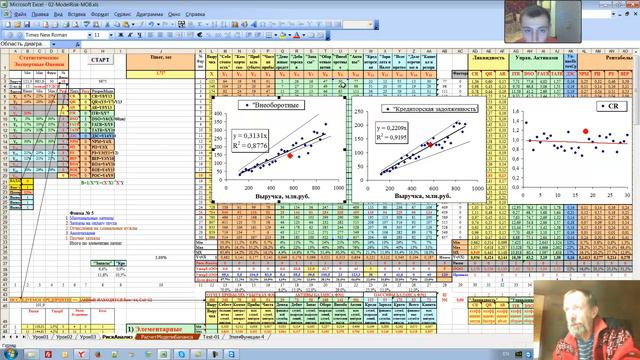Open the Font Color dropdown arrow
This screenshot has height=360, width=640.
pos(304,35)
